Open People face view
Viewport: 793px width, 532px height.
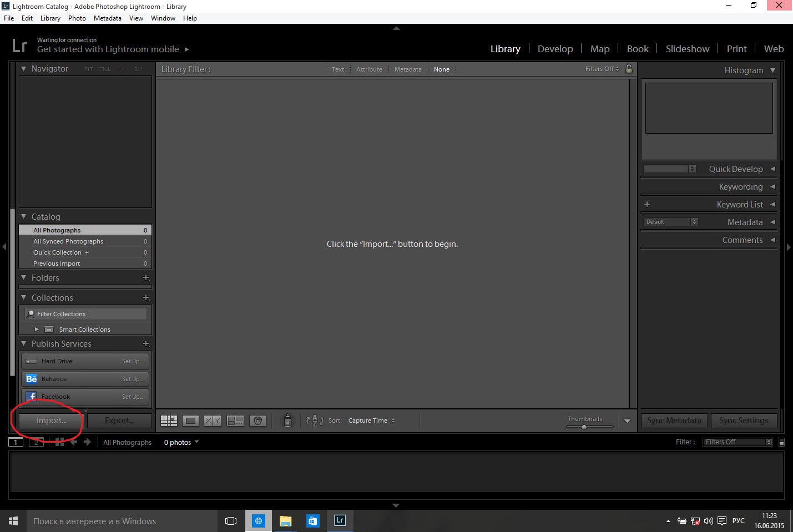point(257,421)
